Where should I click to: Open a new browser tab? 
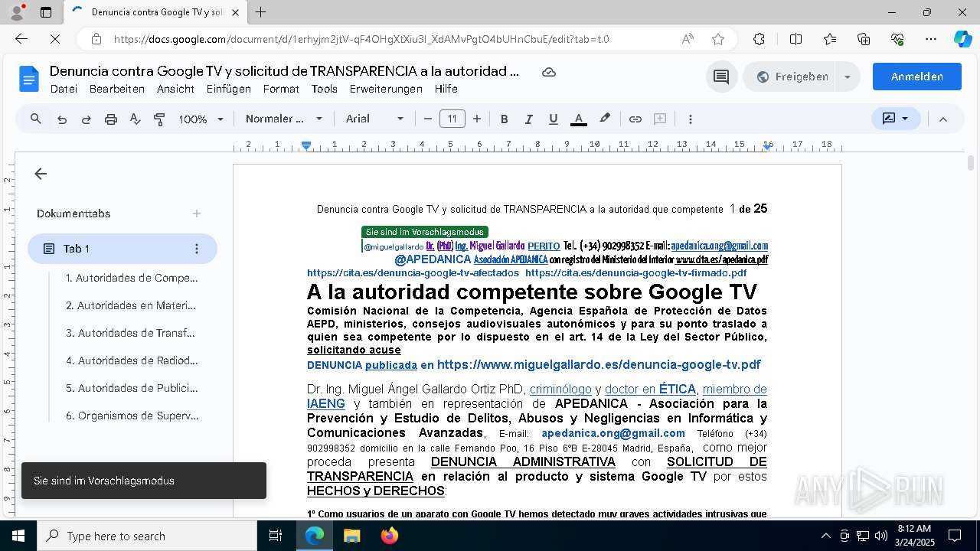click(261, 12)
